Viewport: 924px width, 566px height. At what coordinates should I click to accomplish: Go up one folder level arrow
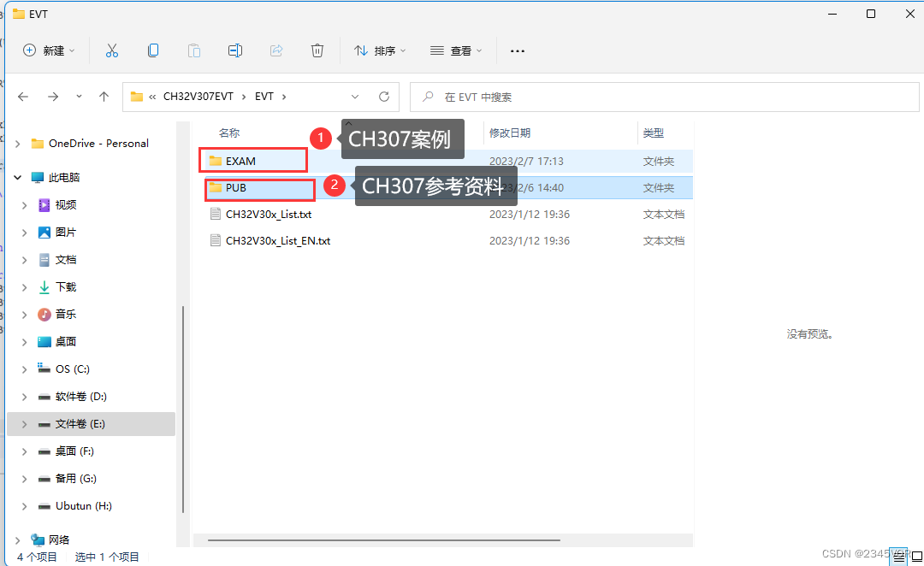tap(104, 97)
